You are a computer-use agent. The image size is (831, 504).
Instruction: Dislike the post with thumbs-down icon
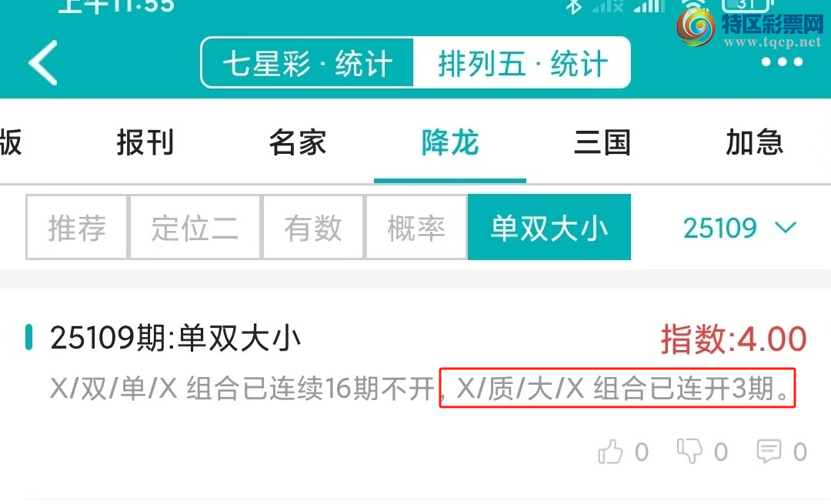[x=689, y=451]
